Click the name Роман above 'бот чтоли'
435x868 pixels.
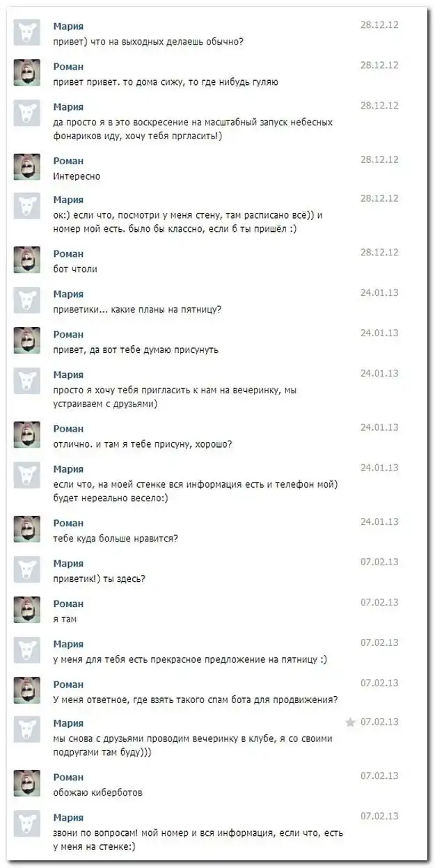coord(68,254)
